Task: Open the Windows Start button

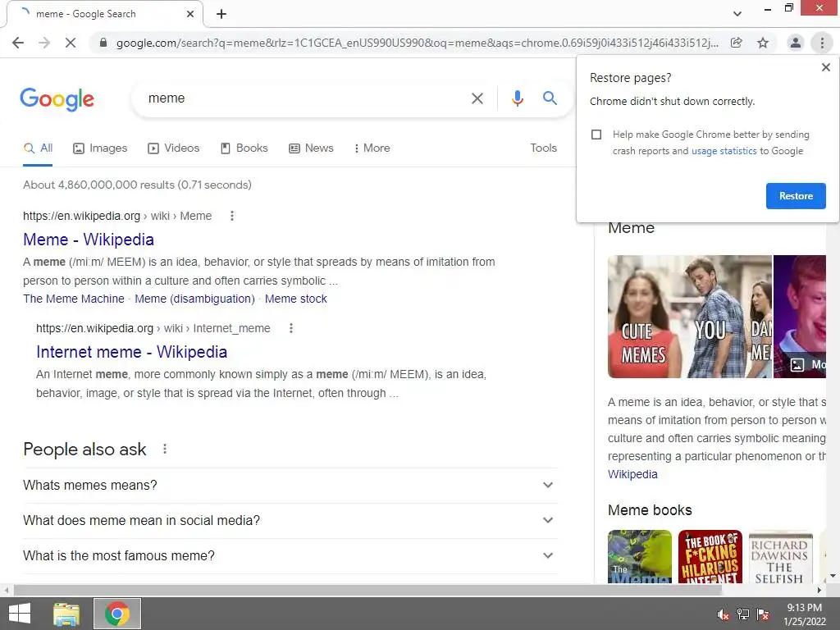Action: pos(20,614)
